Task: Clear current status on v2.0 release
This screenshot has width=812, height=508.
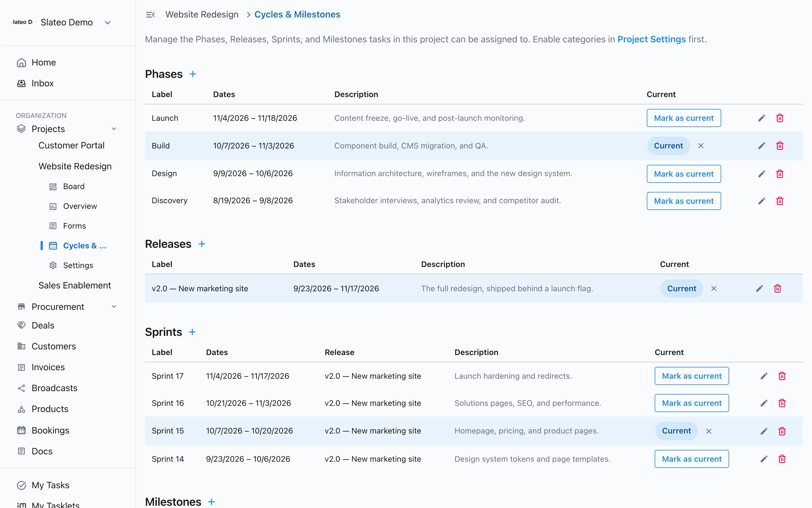Action: pos(714,289)
